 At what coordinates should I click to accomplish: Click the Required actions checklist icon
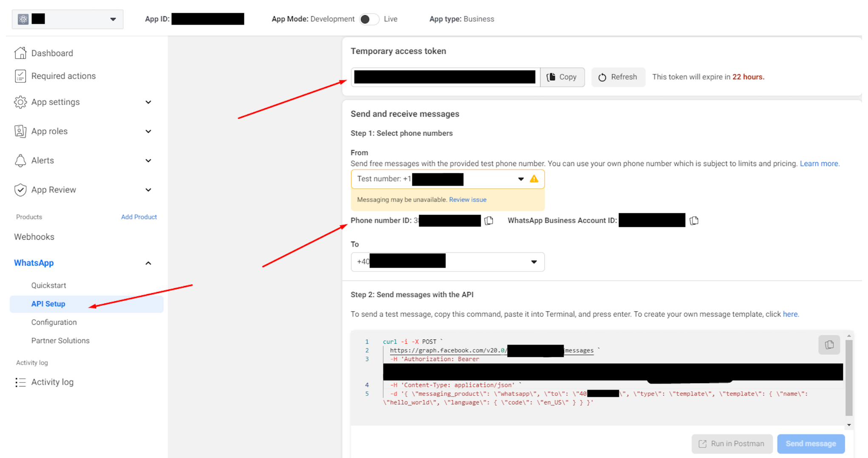click(20, 76)
